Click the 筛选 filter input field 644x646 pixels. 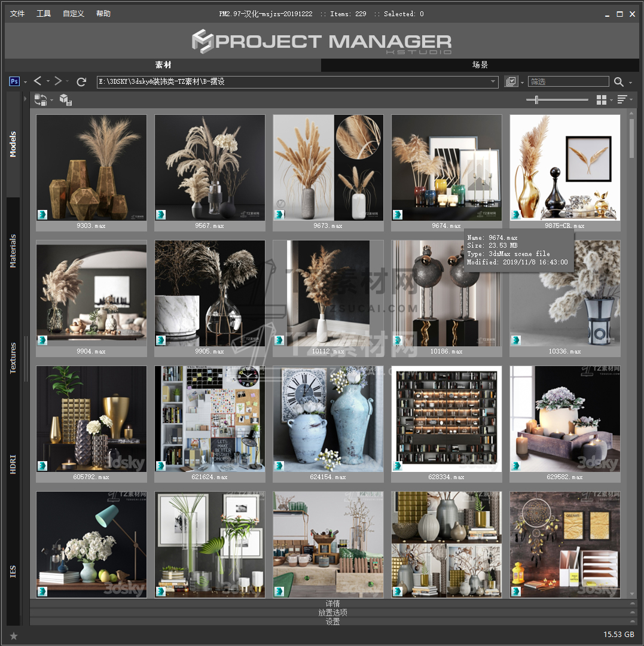click(568, 82)
